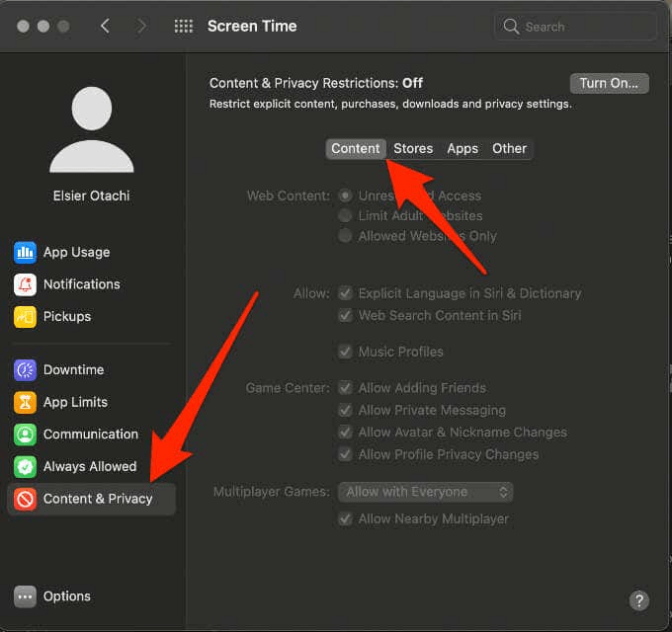The height and width of the screenshot is (632, 672).
Task: Toggle Allow Private Messaging checkbox
Action: [x=345, y=410]
